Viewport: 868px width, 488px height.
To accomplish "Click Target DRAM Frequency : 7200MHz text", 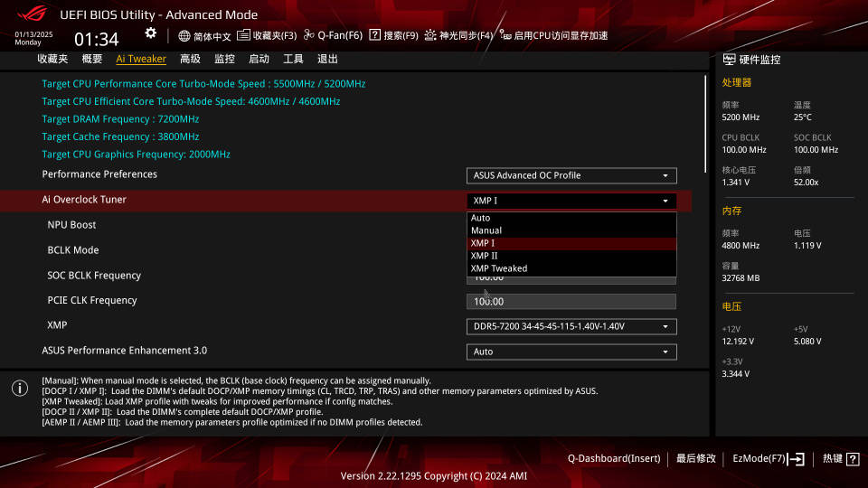I will click(120, 119).
